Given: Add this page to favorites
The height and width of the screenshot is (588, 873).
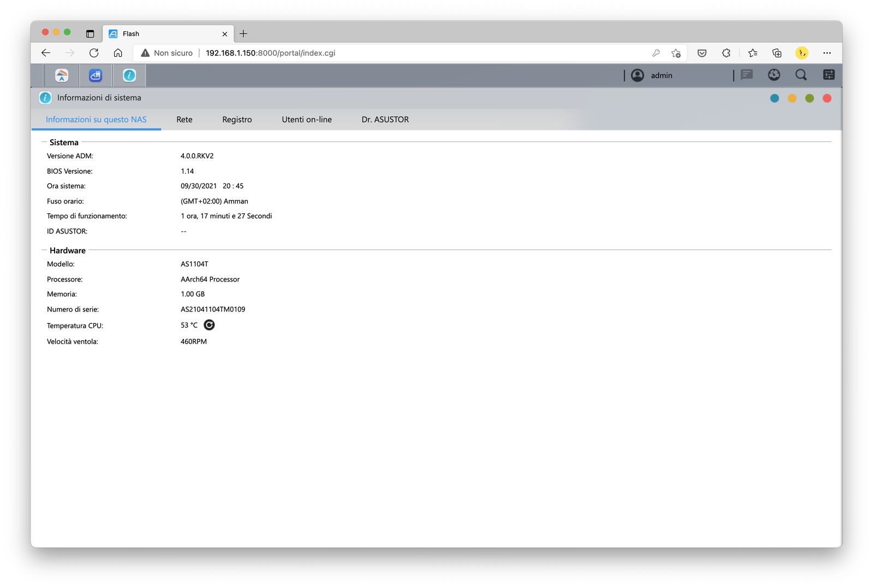Looking at the screenshot, I should pyautogui.click(x=676, y=53).
